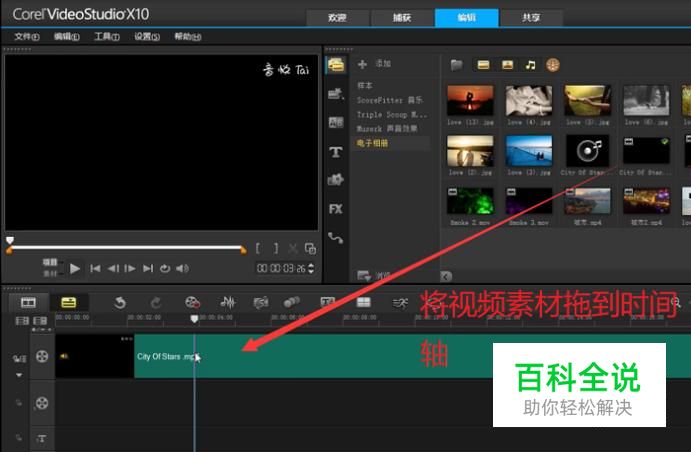Viewport: 691px width, 452px height.
Task: Step to the previous frame
Action: (x=113, y=268)
